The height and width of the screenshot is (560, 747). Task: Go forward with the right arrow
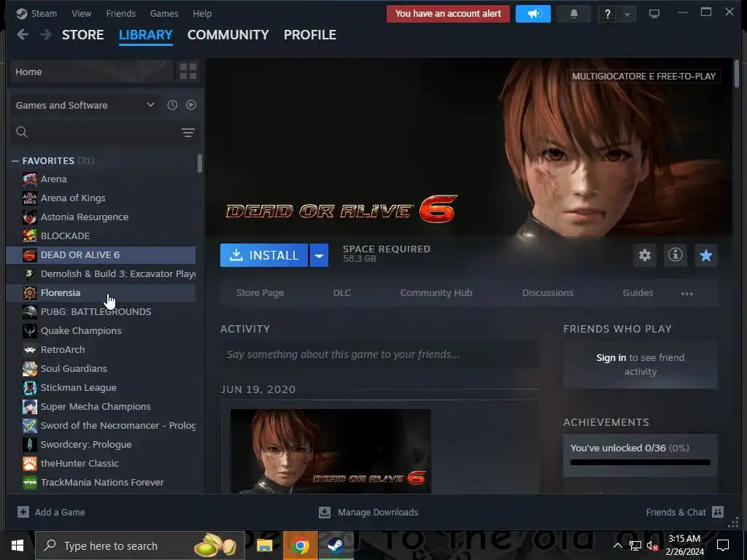point(46,34)
